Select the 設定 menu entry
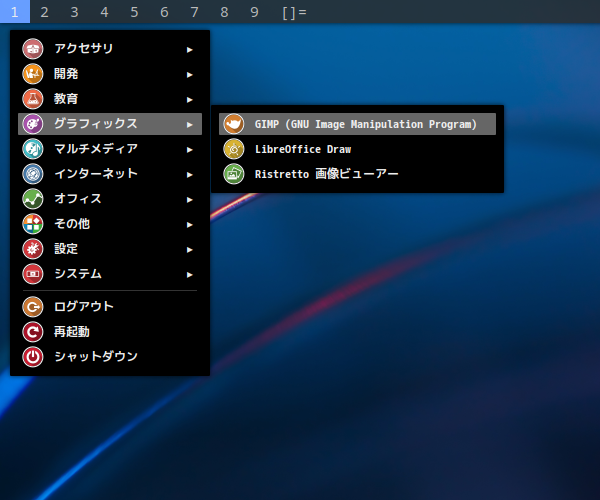This screenshot has width=600, height=500. (x=110, y=249)
